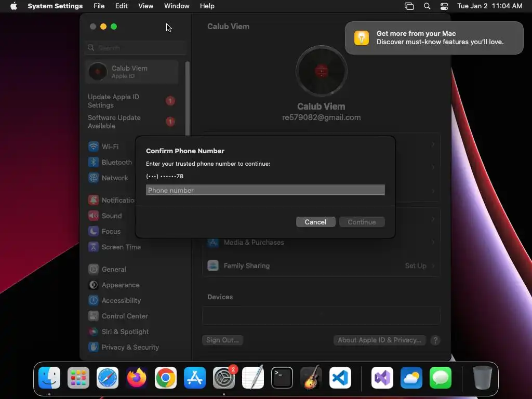Open GarageBand from the Dock
The image size is (532, 399).
pos(311,378)
